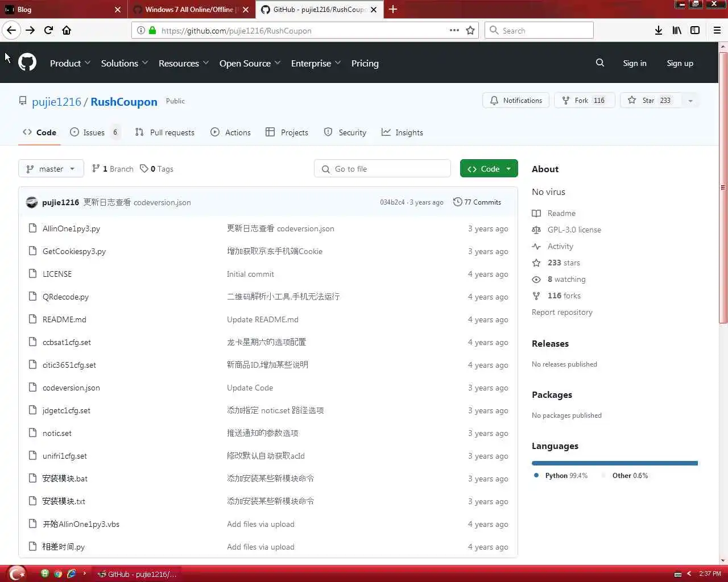Open the pujie1216 owner link
Viewport: 728px width, 582px height.
click(56, 102)
